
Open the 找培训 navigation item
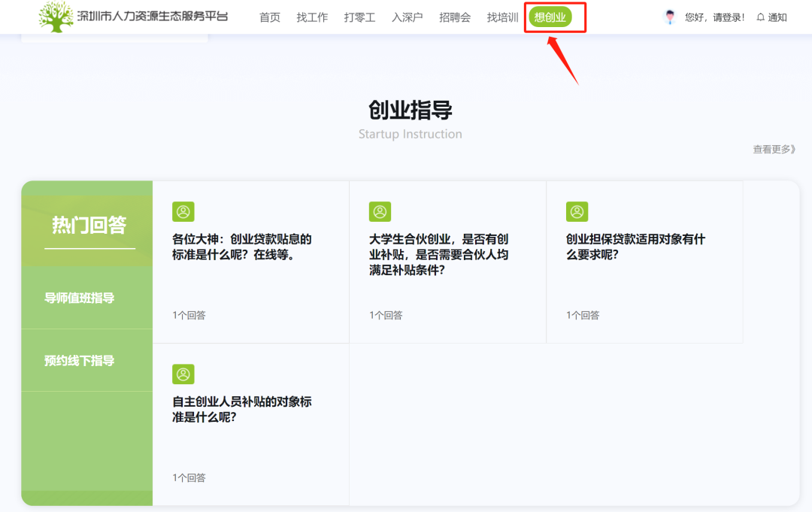502,17
